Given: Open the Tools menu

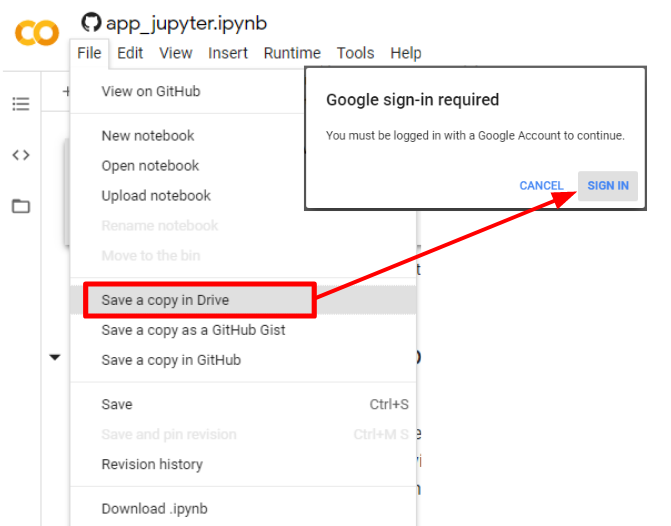Looking at the screenshot, I should click(x=355, y=53).
